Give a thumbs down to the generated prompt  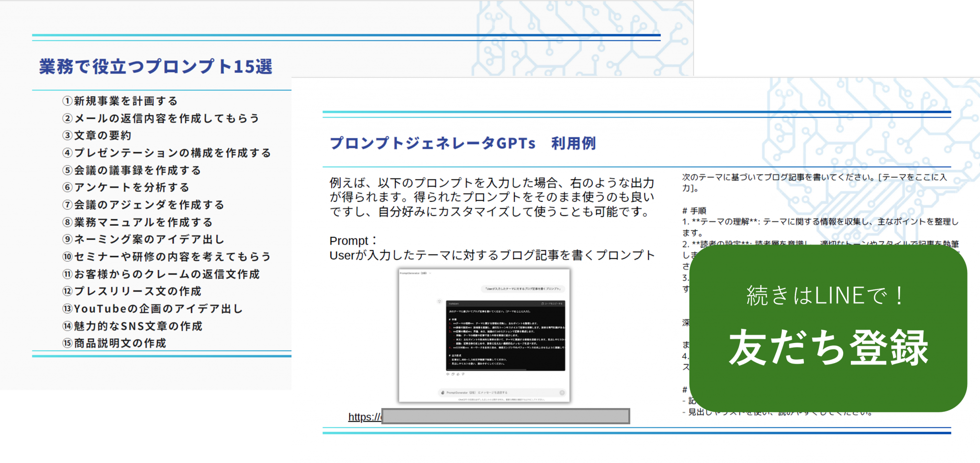pyautogui.click(x=463, y=375)
